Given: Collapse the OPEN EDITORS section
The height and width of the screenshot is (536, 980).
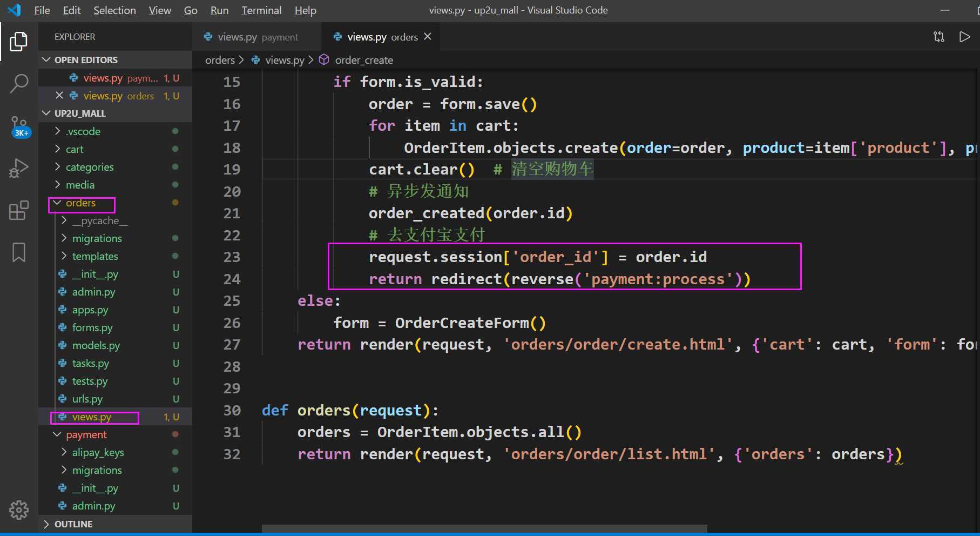Looking at the screenshot, I should [x=86, y=60].
